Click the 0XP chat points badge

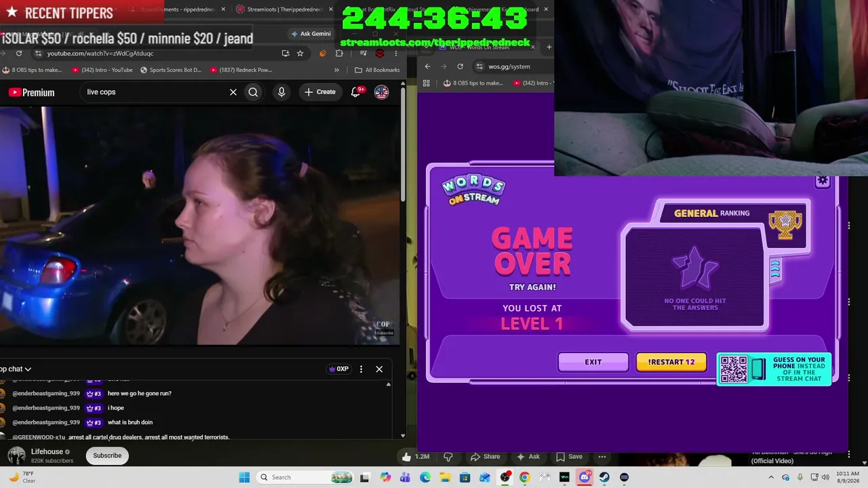338,369
